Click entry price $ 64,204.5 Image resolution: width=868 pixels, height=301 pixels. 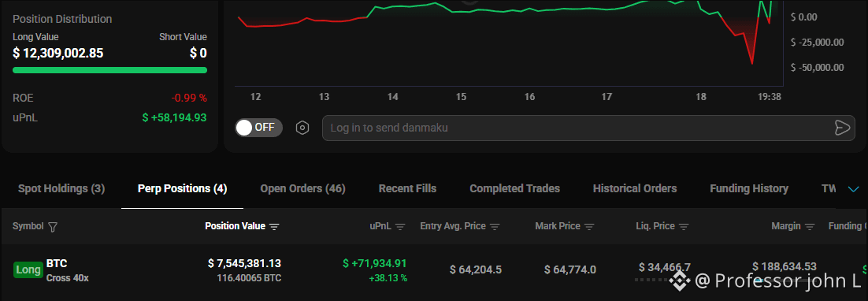point(476,270)
